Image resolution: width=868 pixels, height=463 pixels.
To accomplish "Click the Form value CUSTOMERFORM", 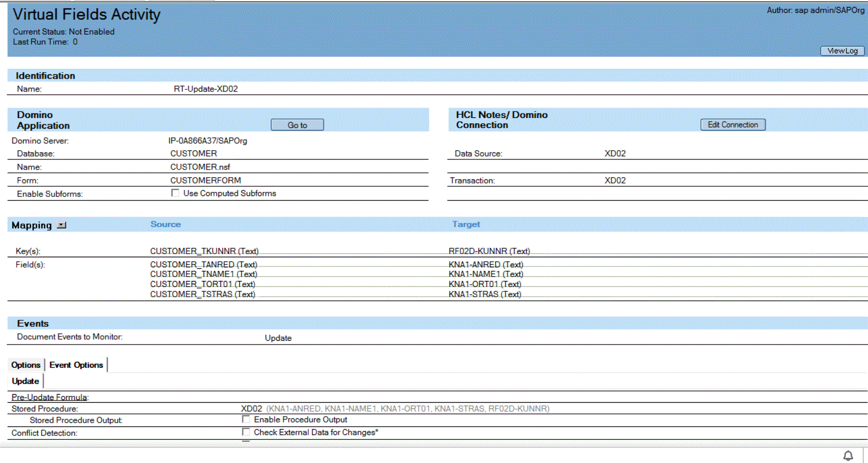I will [x=206, y=180].
